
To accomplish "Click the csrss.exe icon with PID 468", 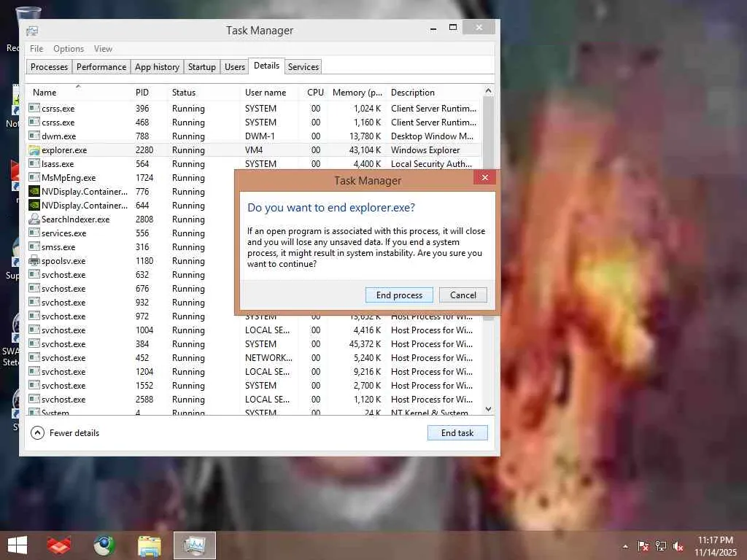I will point(34,122).
